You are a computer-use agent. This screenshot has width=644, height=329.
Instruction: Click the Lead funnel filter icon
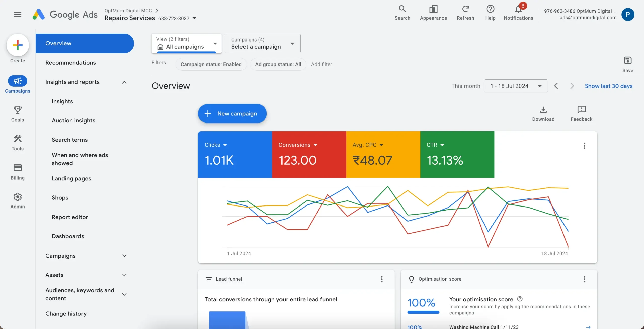click(208, 279)
